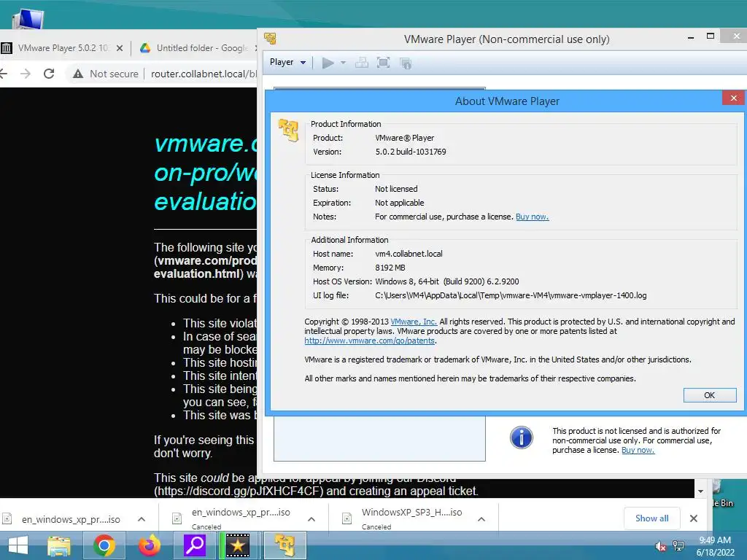Expand canceled en_windows_xp_pr iso download options
747x560 pixels.
(x=311, y=519)
